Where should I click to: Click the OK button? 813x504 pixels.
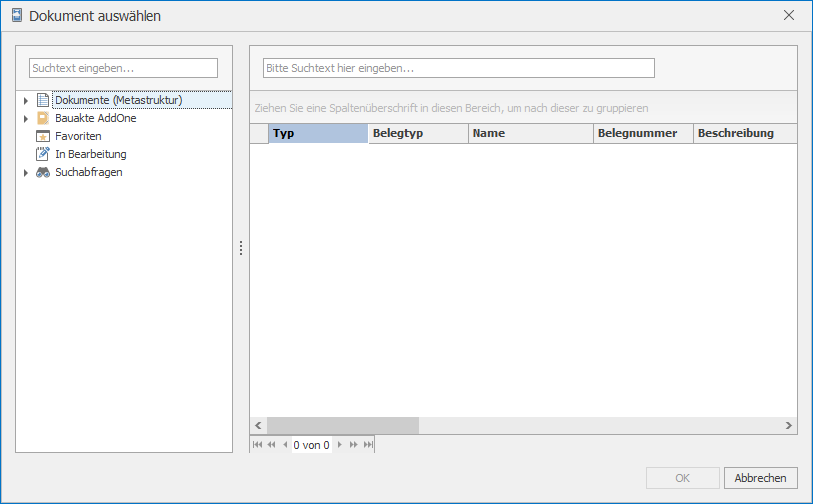click(683, 478)
